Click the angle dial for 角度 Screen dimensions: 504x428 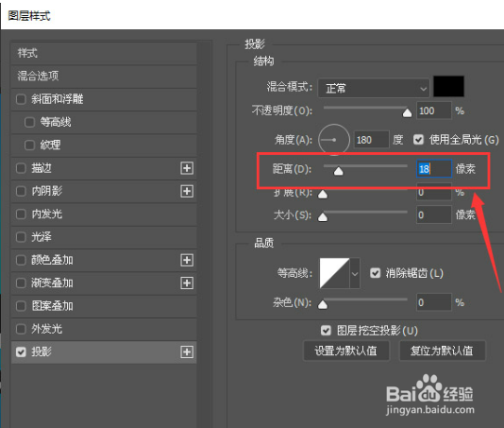334,140
